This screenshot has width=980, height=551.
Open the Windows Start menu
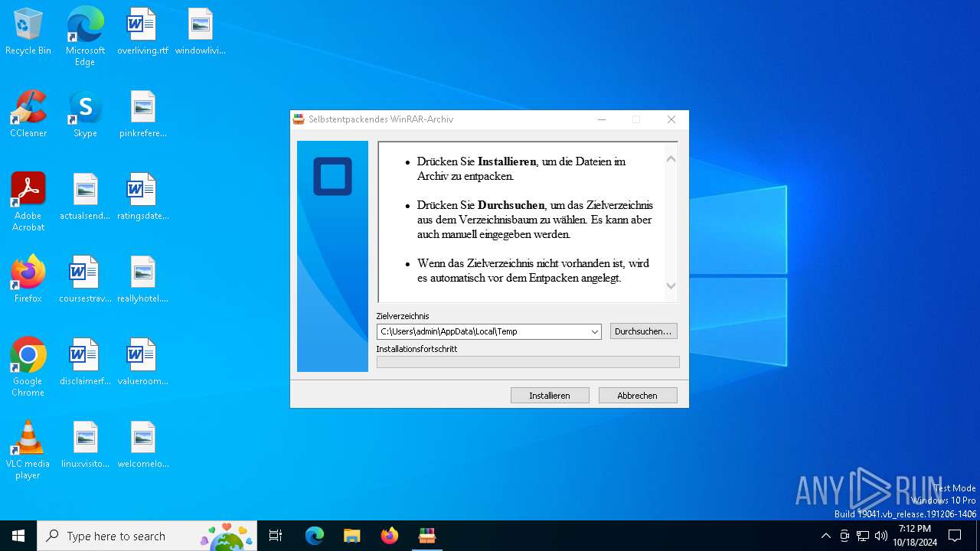18,536
